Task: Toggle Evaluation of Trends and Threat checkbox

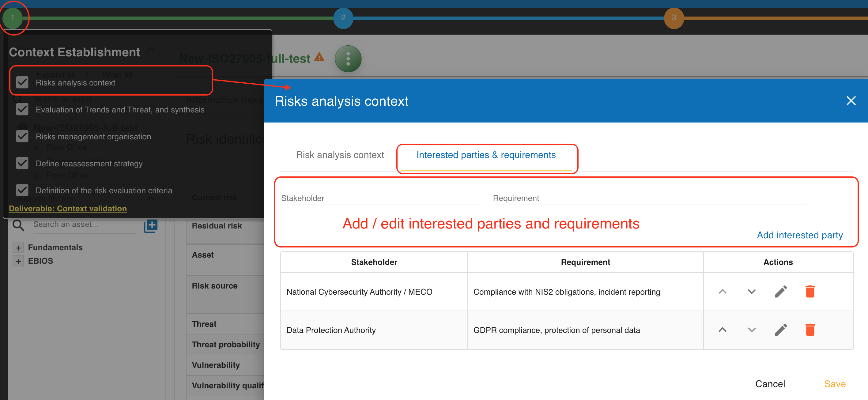Action: [x=22, y=109]
